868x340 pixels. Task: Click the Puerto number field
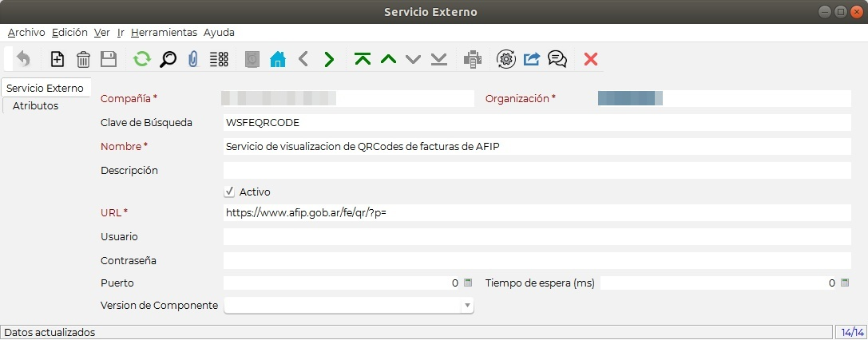click(342, 283)
